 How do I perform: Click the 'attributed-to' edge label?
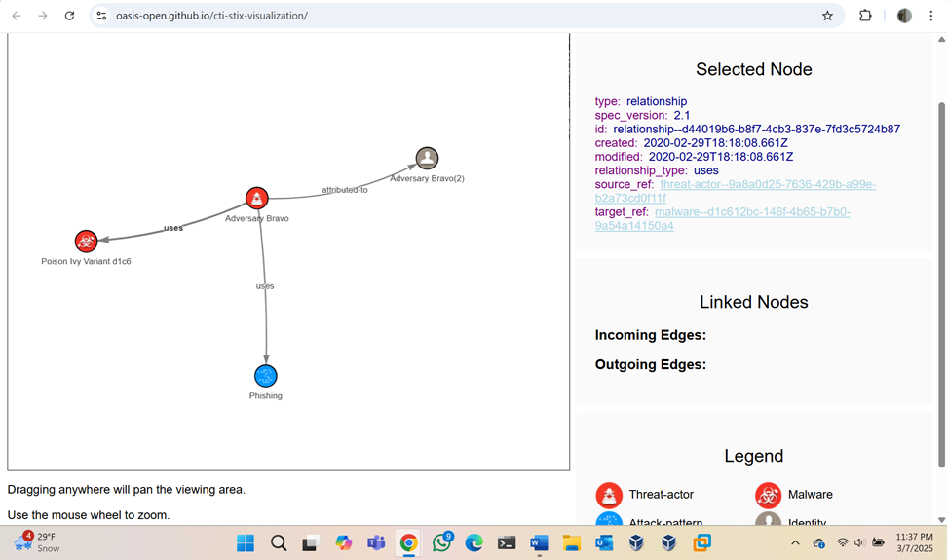pos(344,190)
